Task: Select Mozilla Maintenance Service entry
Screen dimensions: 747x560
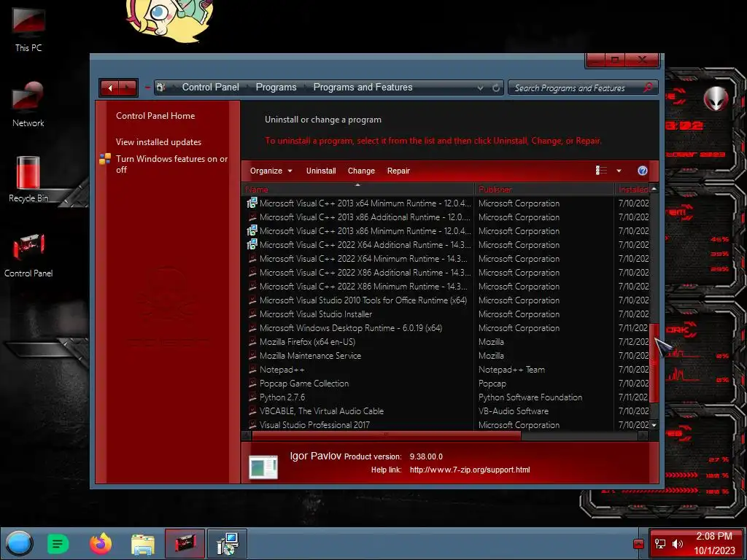Action: tap(310, 355)
